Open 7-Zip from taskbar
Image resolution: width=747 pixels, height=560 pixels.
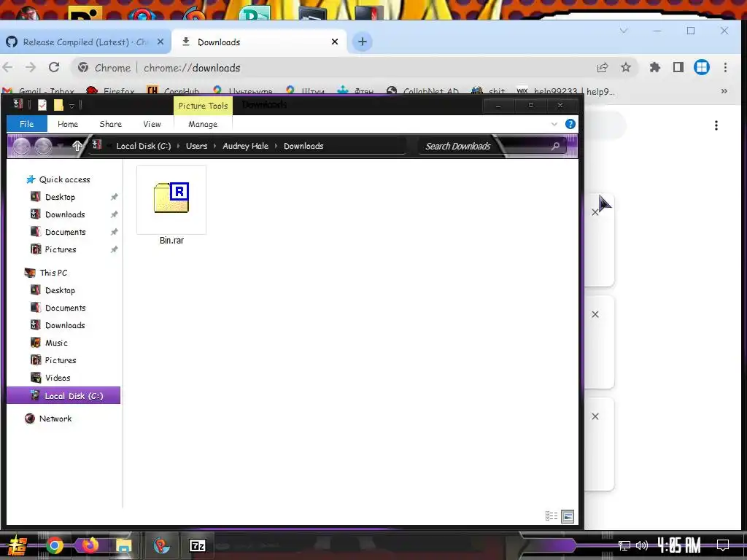[197, 545]
